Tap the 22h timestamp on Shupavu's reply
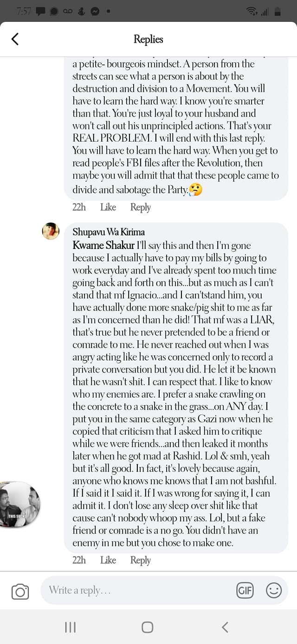This screenshot has height=644, width=297. [79, 560]
